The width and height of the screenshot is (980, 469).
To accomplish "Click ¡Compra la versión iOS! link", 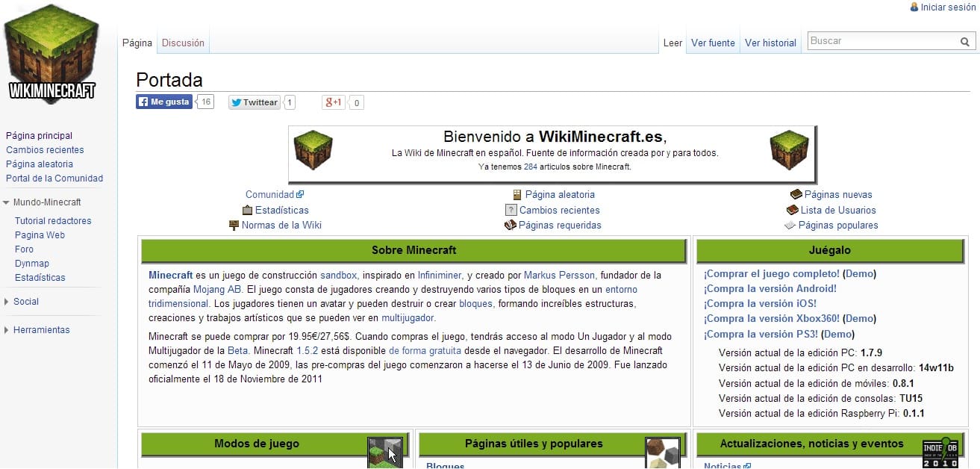I will tap(760, 304).
